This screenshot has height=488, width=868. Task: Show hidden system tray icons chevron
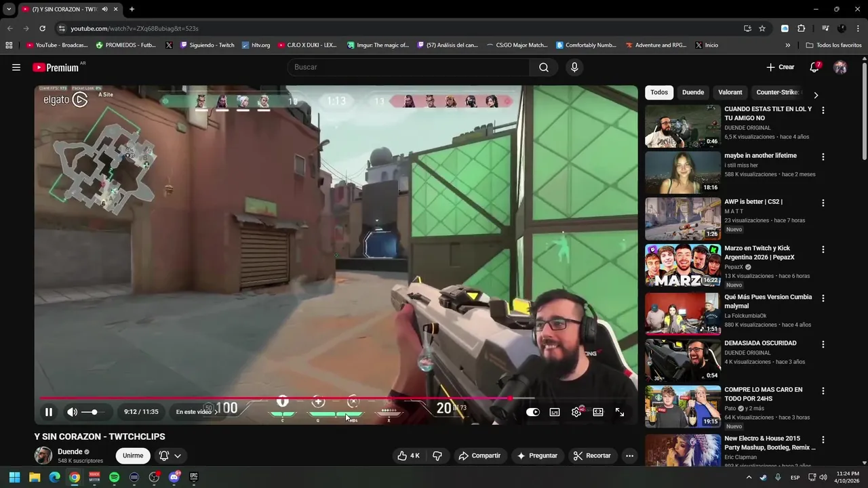click(x=749, y=477)
